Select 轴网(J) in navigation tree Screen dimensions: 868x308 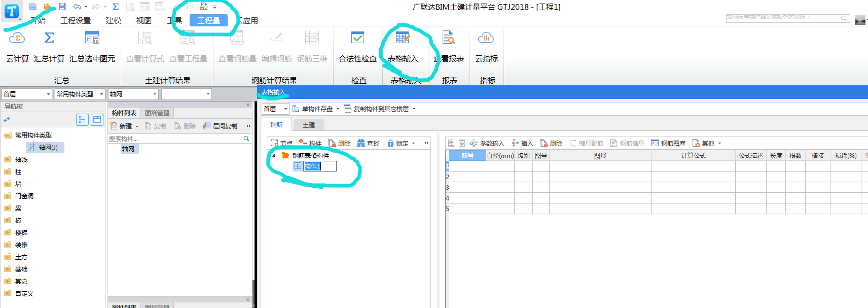pos(45,148)
